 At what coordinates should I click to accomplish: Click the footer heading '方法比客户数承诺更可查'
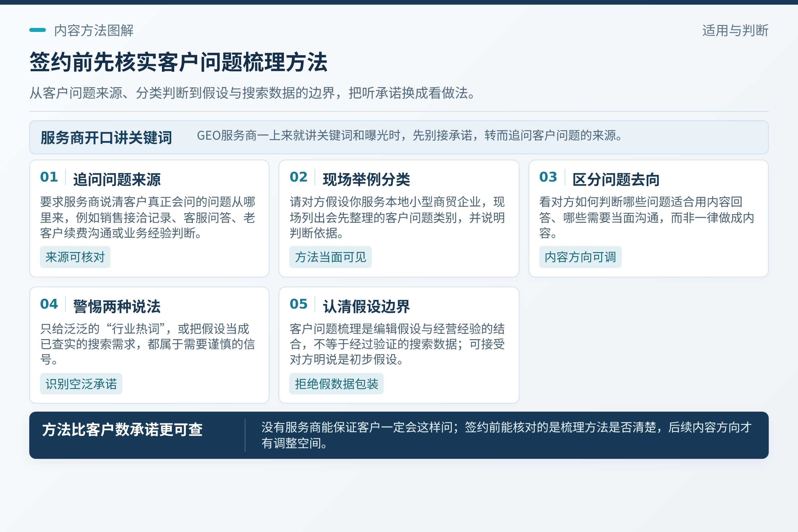(122, 430)
